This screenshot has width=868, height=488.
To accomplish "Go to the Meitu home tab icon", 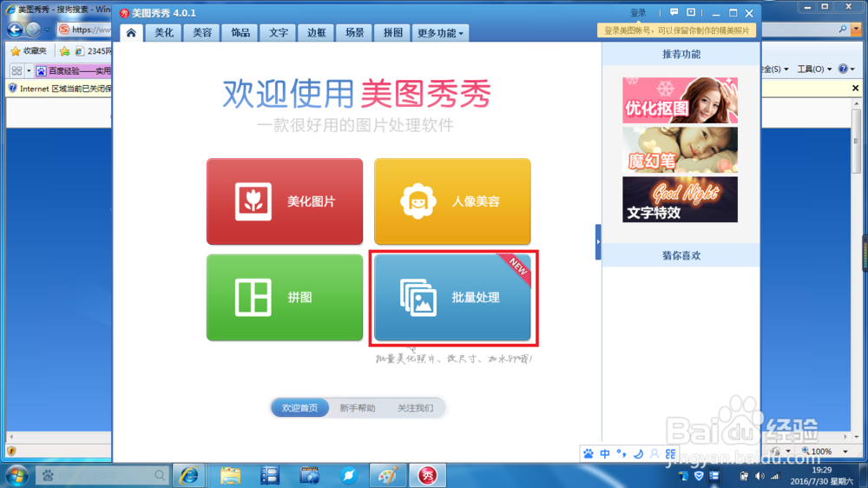I will click(x=131, y=33).
